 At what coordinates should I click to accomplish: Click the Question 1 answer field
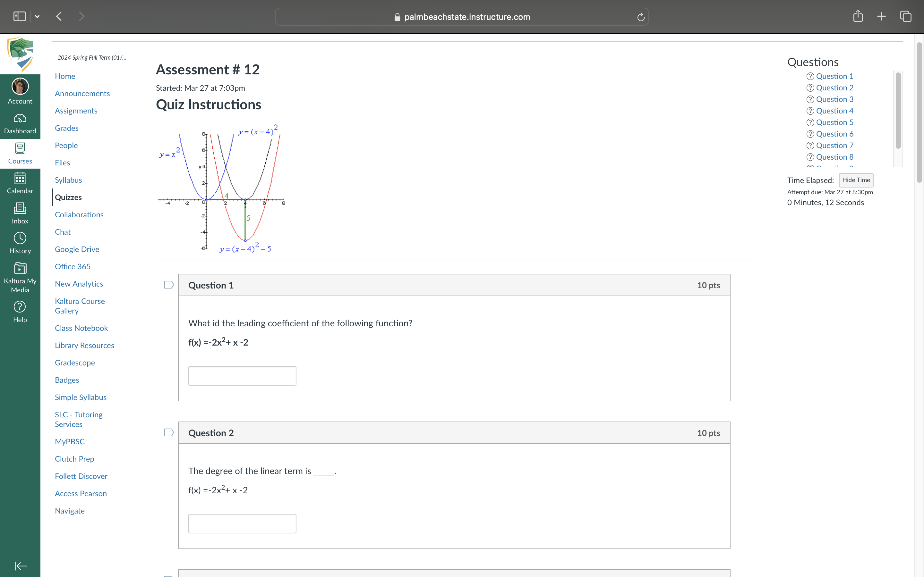242,376
